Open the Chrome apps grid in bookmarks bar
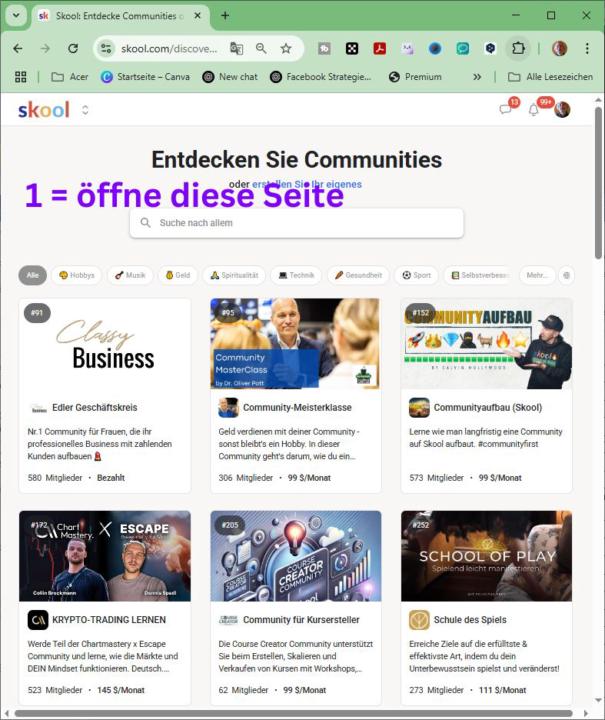 (x=21, y=77)
